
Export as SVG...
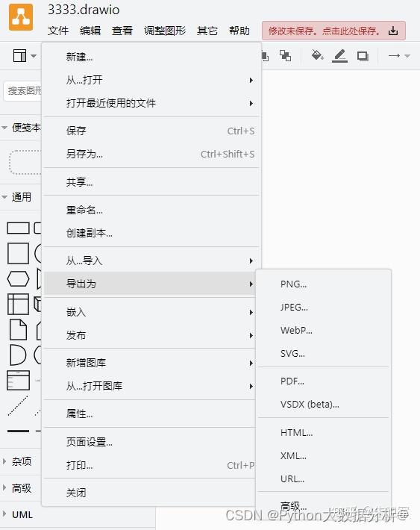click(324, 353)
